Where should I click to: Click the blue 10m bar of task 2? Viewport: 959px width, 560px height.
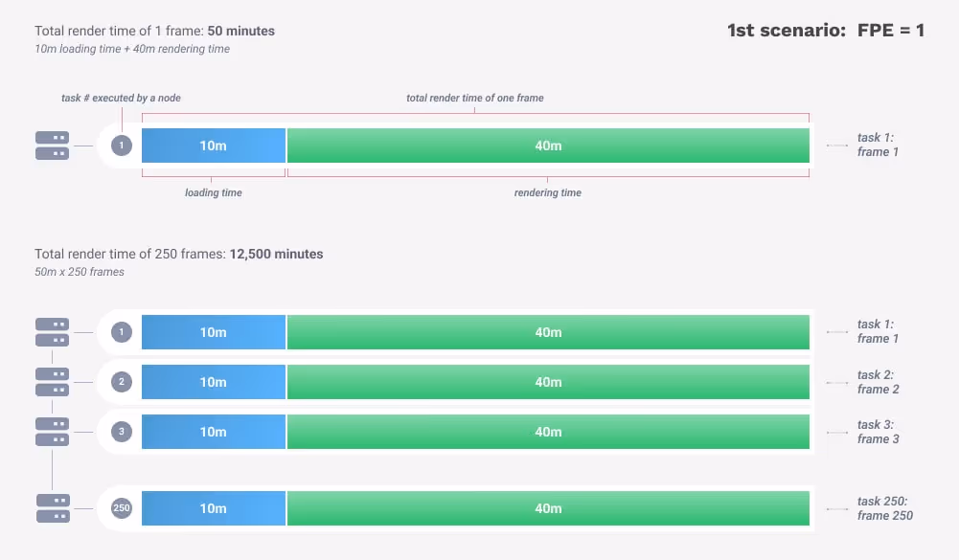[214, 382]
